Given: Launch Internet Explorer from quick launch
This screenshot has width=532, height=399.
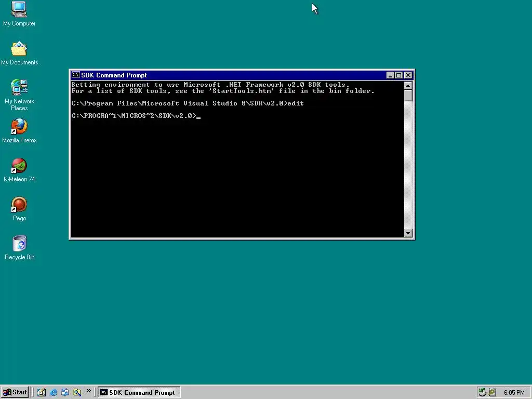Looking at the screenshot, I should coord(54,392).
